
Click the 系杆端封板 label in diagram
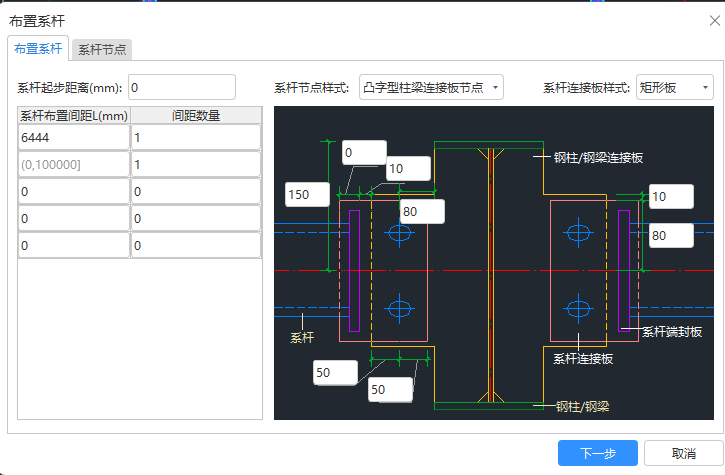click(x=672, y=332)
